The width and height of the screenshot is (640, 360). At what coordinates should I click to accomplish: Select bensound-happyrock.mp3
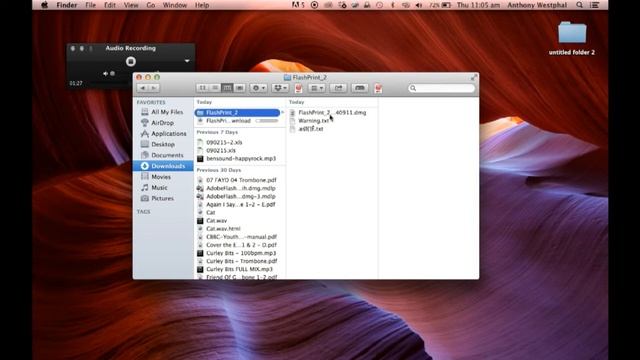(x=240, y=158)
